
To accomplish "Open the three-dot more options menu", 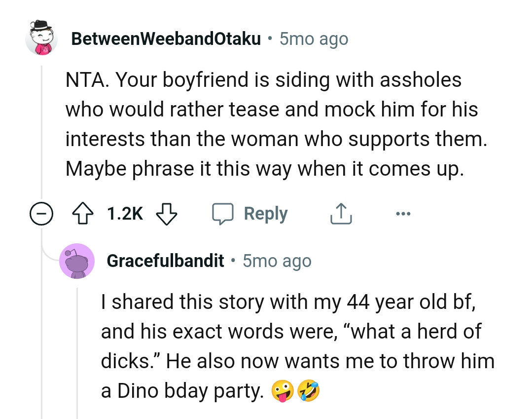I will [x=402, y=214].
